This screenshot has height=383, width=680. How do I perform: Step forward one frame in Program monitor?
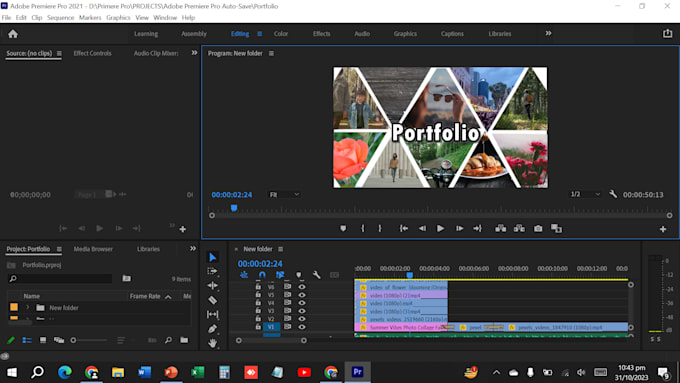(459, 229)
